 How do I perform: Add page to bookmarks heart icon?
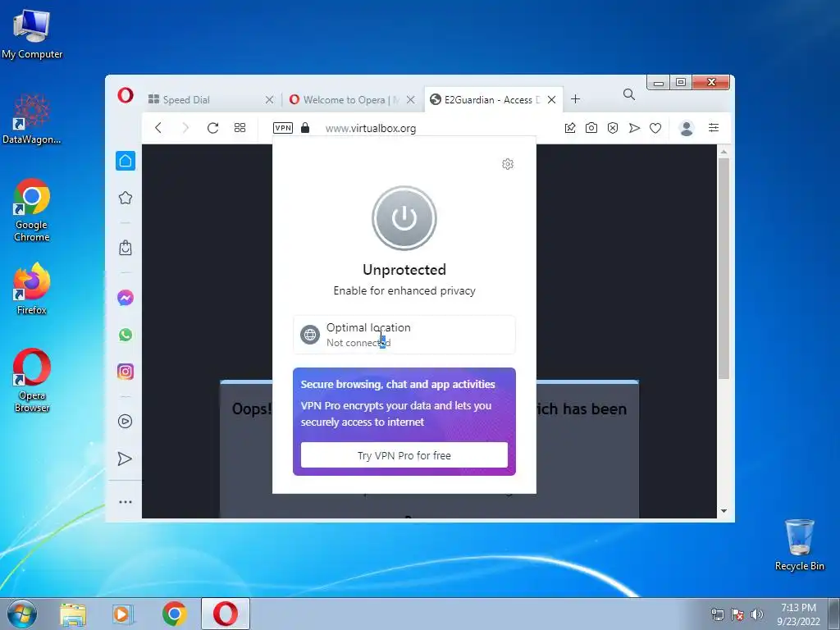point(655,127)
